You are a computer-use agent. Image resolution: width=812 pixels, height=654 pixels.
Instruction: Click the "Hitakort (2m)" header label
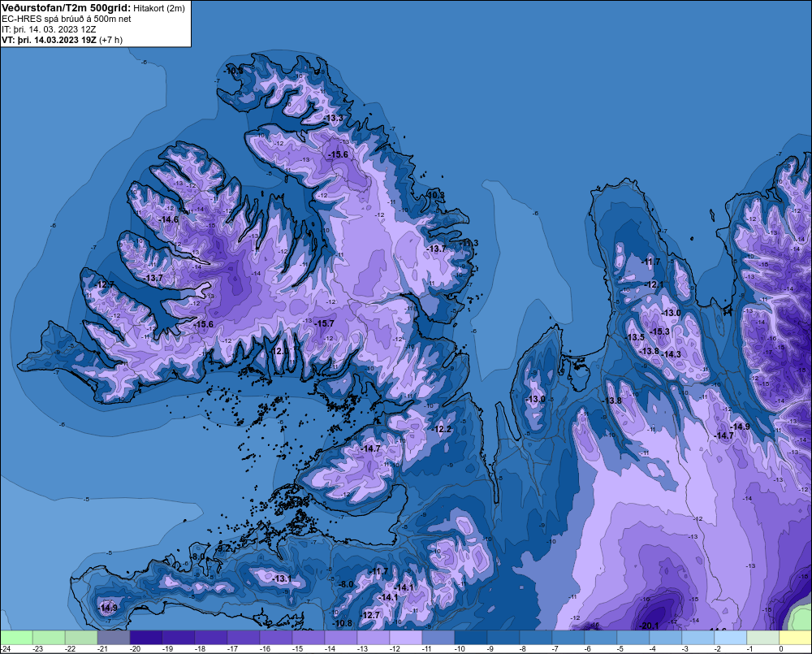(159, 8)
